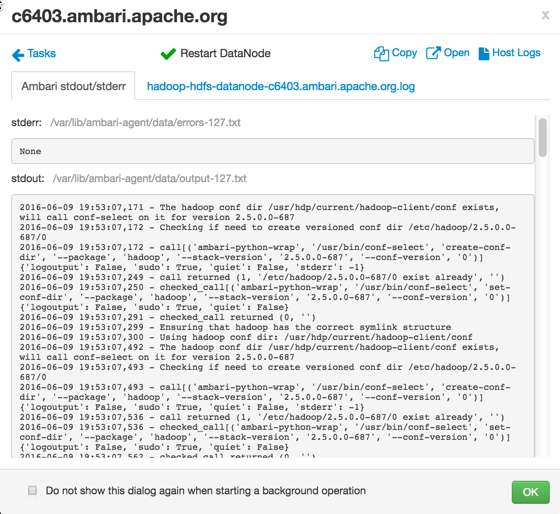Click the stdout log output area
560x514 pixels.
tap(273, 326)
